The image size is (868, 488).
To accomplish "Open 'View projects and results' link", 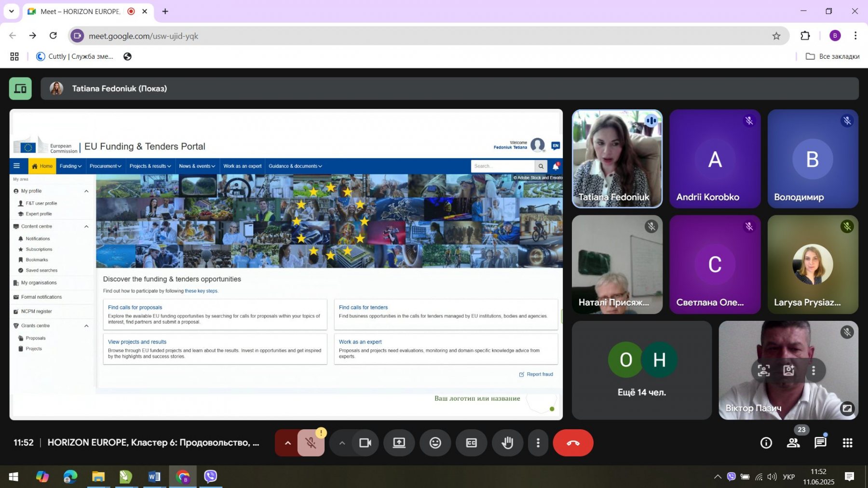I will coord(137,342).
